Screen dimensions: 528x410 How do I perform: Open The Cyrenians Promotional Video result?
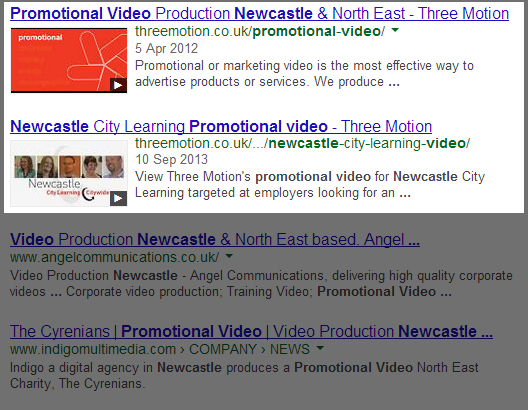[251, 332]
